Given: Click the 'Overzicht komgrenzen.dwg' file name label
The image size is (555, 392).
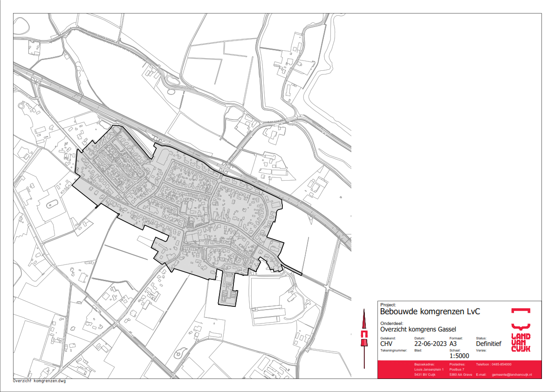Looking at the screenshot, I should click(40, 380).
